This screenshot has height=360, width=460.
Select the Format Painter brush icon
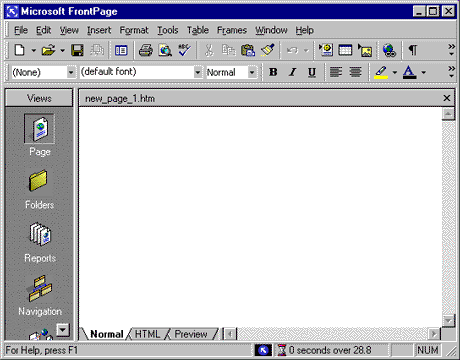click(x=267, y=50)
